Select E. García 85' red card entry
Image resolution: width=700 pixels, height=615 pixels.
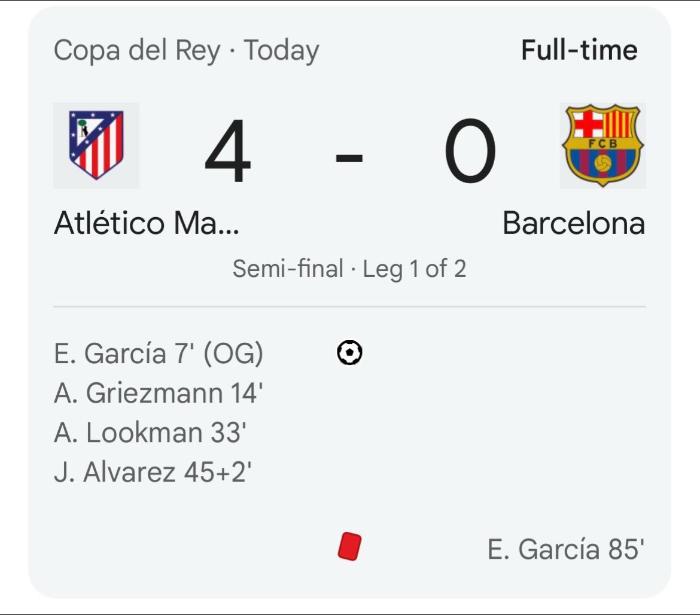[565, 549]
